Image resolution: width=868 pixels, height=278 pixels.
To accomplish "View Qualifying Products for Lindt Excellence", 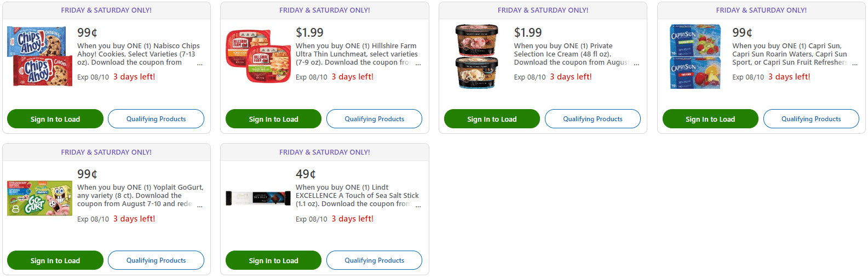I will pos(374,260).
